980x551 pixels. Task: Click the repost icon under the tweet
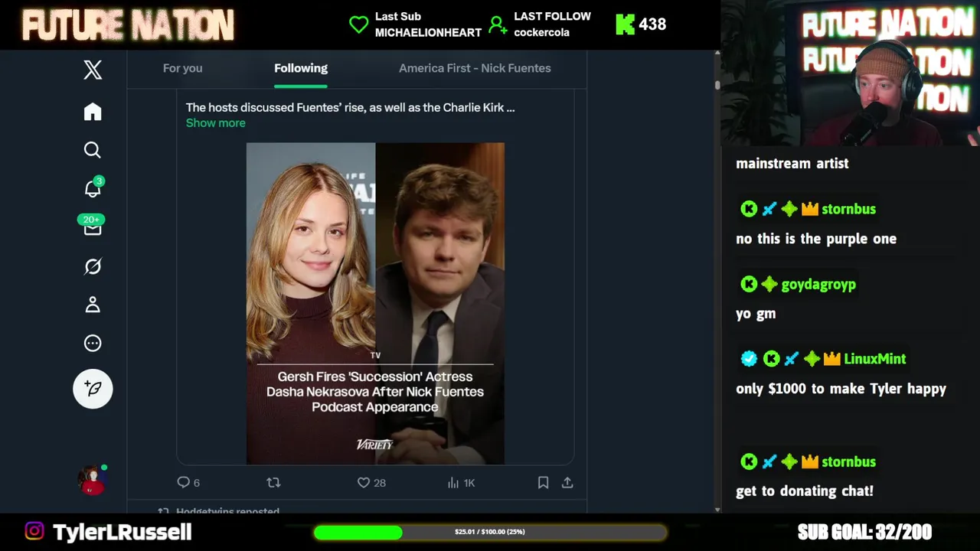tap(273, 482)
